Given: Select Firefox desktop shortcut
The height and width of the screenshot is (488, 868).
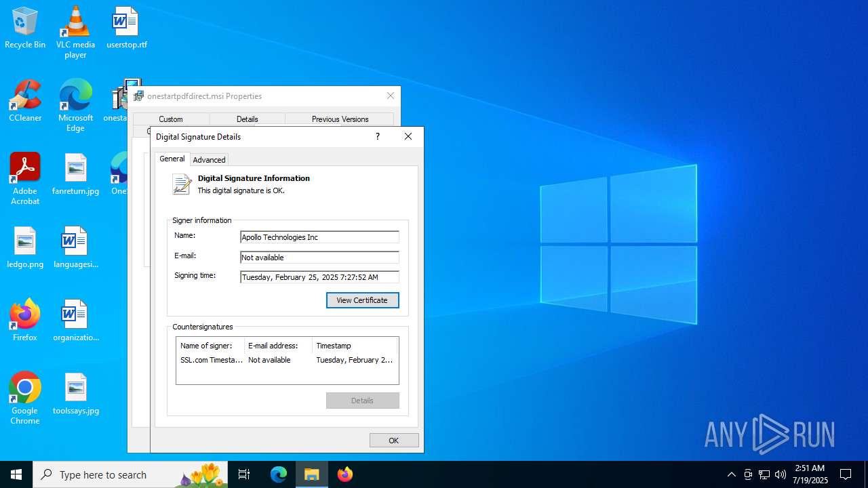Looking at the screenshot, I should [25, 321].
